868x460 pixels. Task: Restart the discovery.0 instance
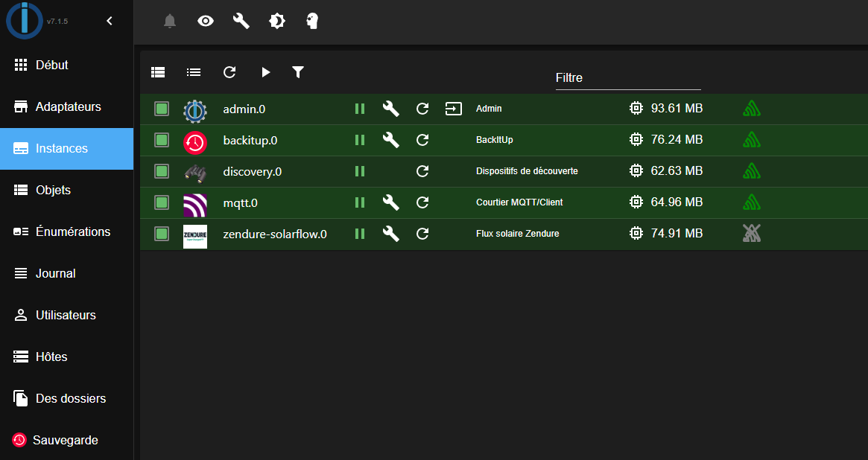pos(422,171)
